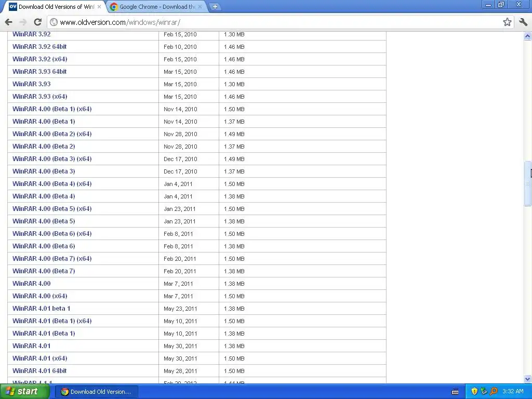Close the Download Old Versions tab

99,6
